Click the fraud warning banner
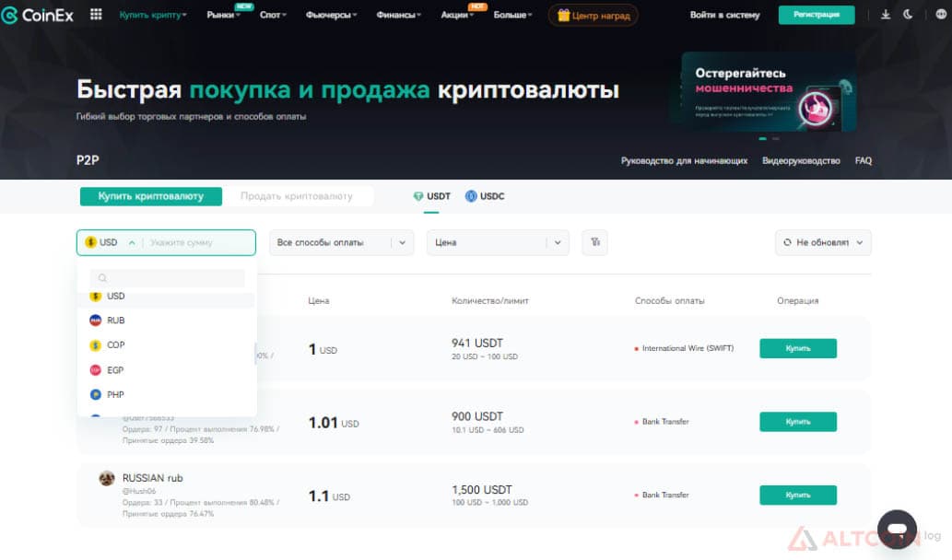This screenshot has width=952, height=560. pos(769,91)
